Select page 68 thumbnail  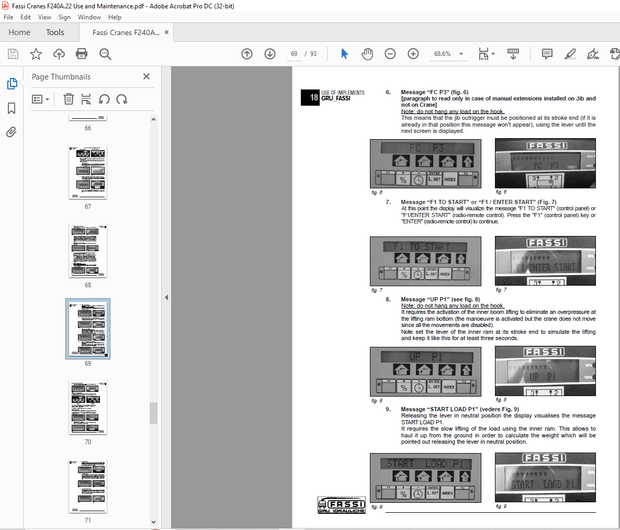tap(87, 251)
